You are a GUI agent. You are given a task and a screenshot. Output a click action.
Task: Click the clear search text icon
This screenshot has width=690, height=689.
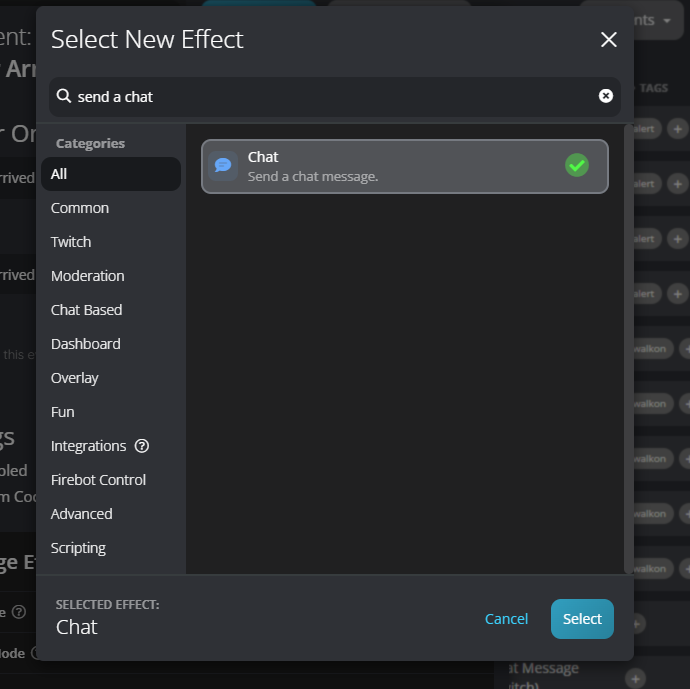pos(605,96)
